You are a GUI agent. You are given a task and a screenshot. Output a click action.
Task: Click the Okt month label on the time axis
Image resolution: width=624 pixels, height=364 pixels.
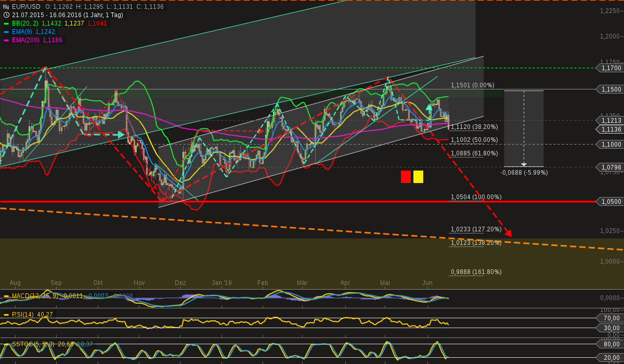(x=98, y=283)
